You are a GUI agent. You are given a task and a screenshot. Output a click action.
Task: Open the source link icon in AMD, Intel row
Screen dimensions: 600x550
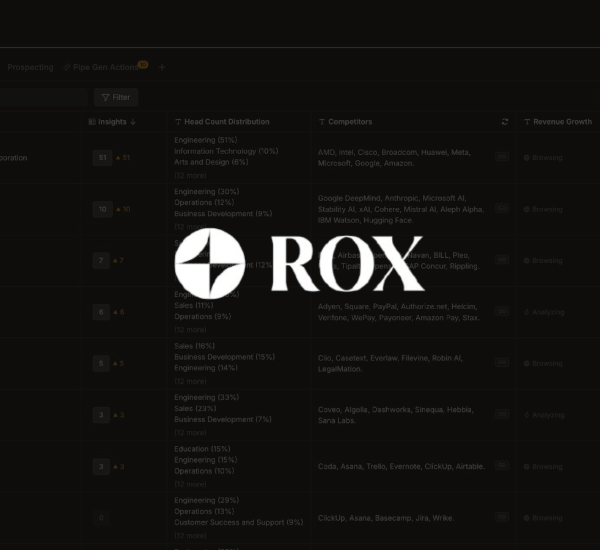[502, 157]
